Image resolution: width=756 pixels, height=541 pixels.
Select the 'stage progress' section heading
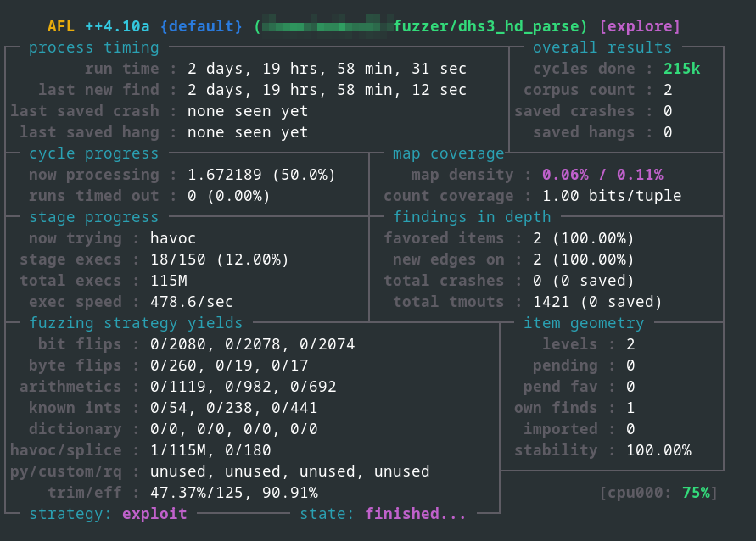[93, 217]
